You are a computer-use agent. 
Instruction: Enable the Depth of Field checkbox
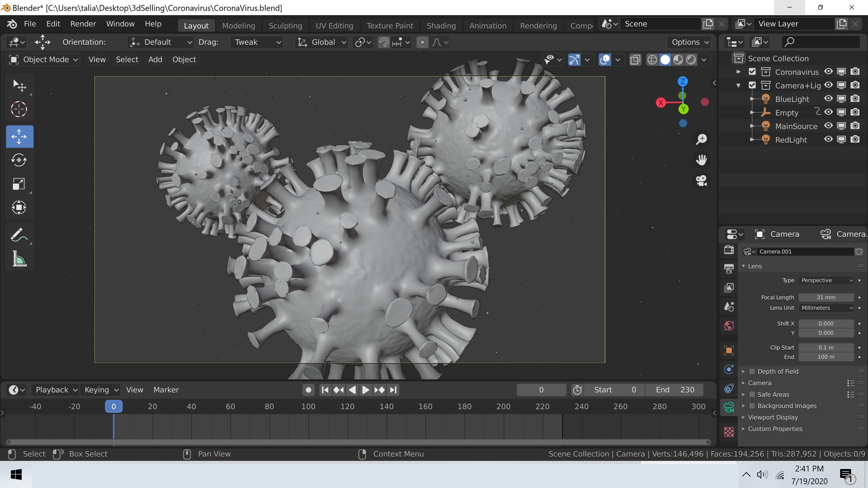point(752,371)
